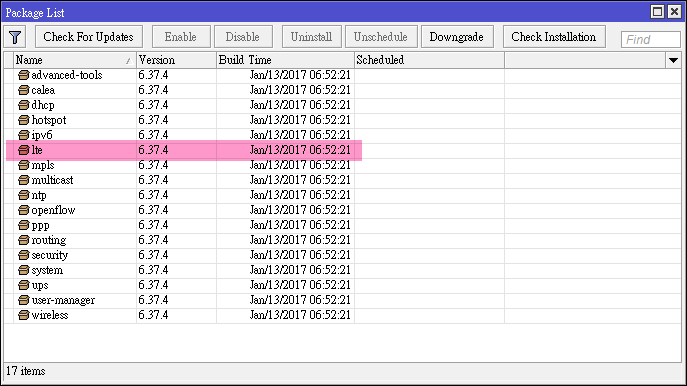687x386 pixels.
Task: Click the dhcp package icon
Action: pos(24,105)
